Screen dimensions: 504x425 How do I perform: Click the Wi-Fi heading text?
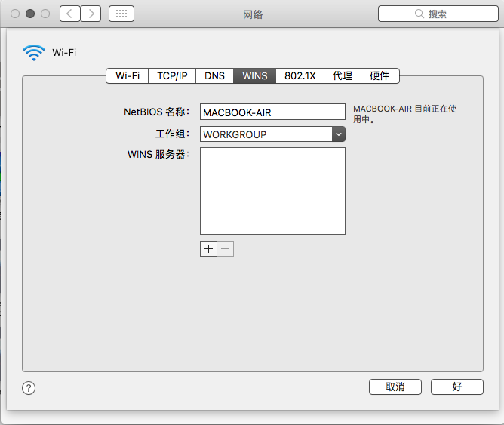coord(64,52)
